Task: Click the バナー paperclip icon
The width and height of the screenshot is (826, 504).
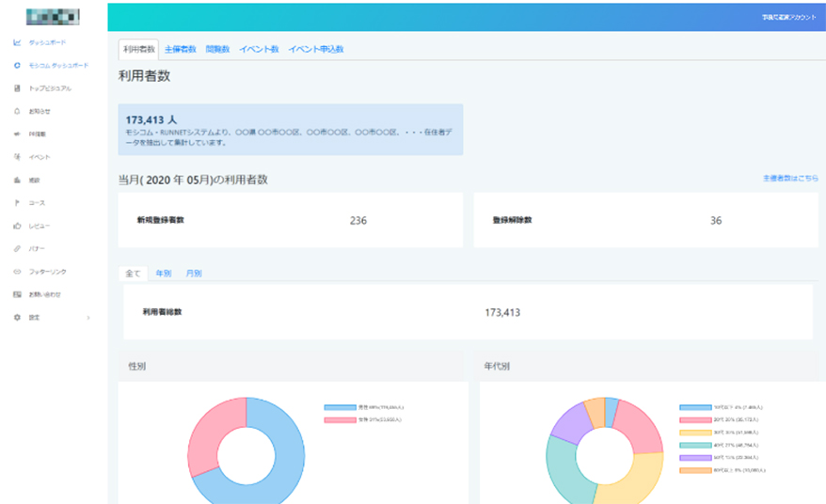Action: coord(17,249)
